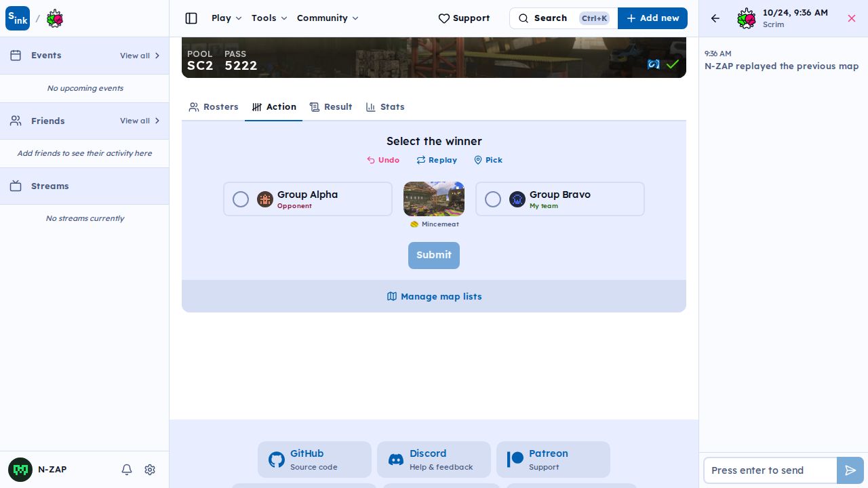Image resolution: width=868 pixels, height=488 pixels.
Task: Open the calendar Events icon
Action: 16,56
